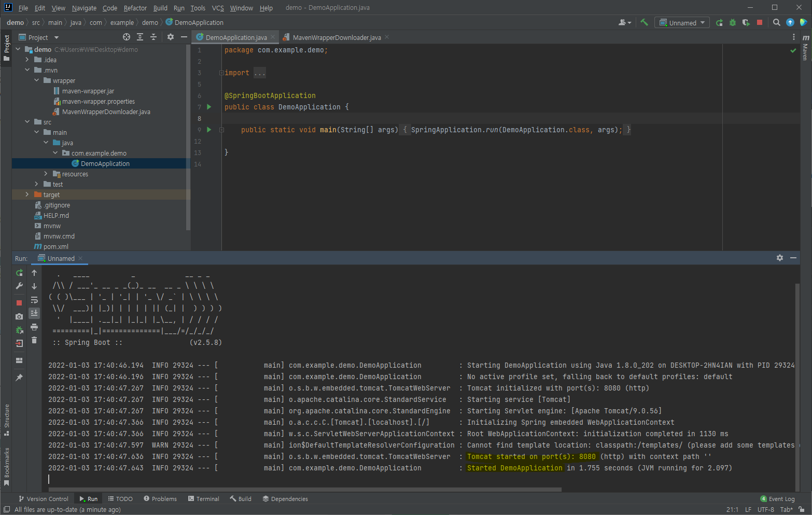Open the Refactor menu
812x515 pixels.
[135, 8]
